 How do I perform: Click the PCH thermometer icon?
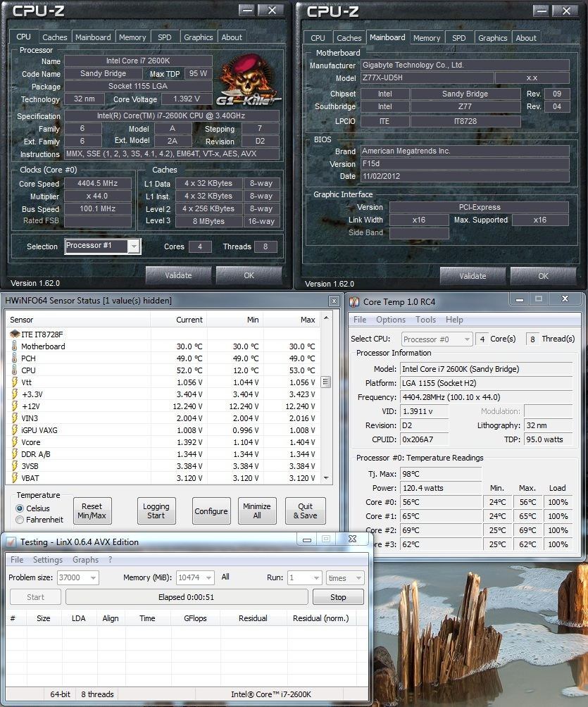tap(14, 358)
